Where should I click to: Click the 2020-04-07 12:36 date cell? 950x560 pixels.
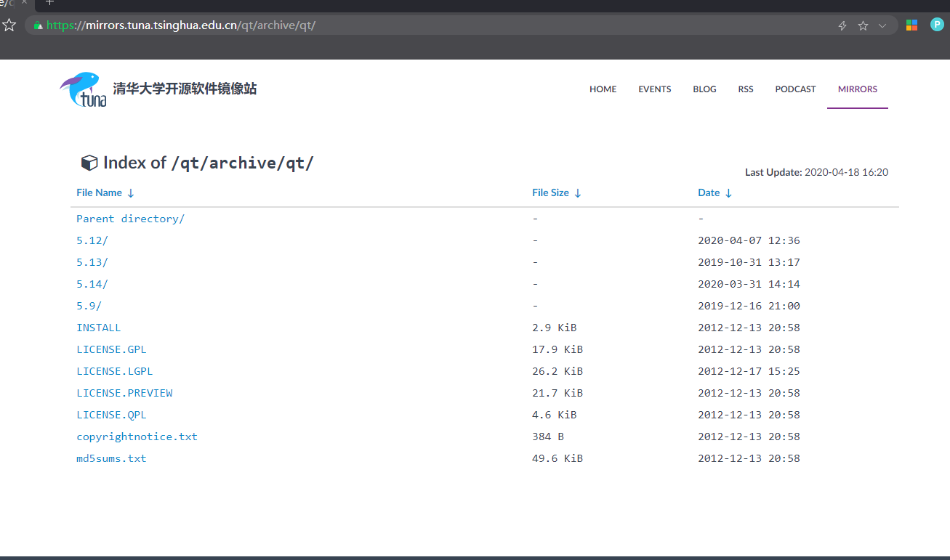pos(749,240)
